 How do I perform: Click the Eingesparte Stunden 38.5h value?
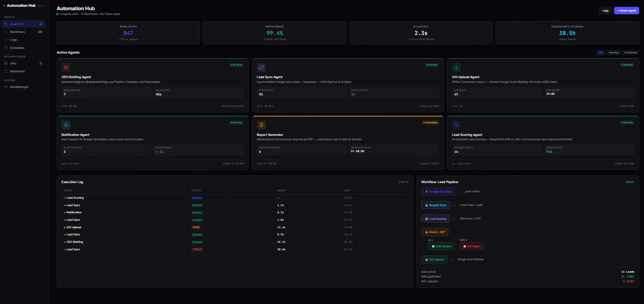coord(567,33)
